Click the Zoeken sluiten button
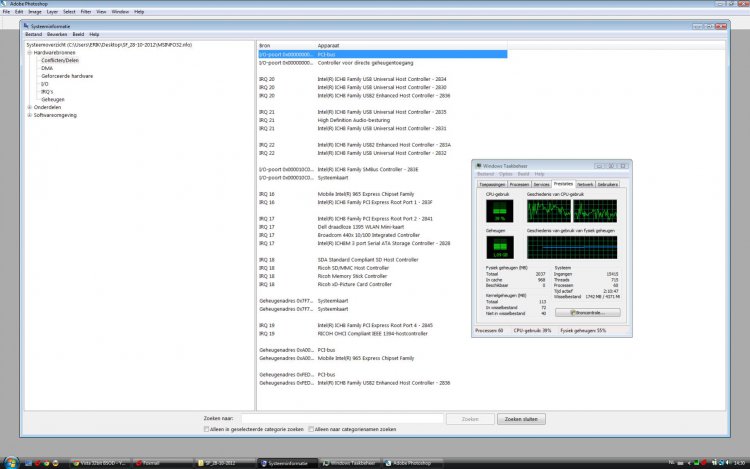 point(521,419)
